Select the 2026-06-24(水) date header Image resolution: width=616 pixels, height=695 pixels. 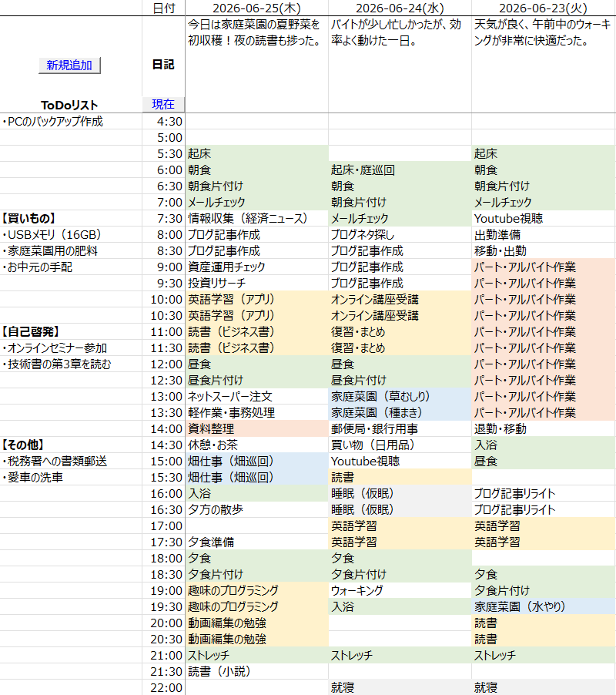(x=400, y=8)
